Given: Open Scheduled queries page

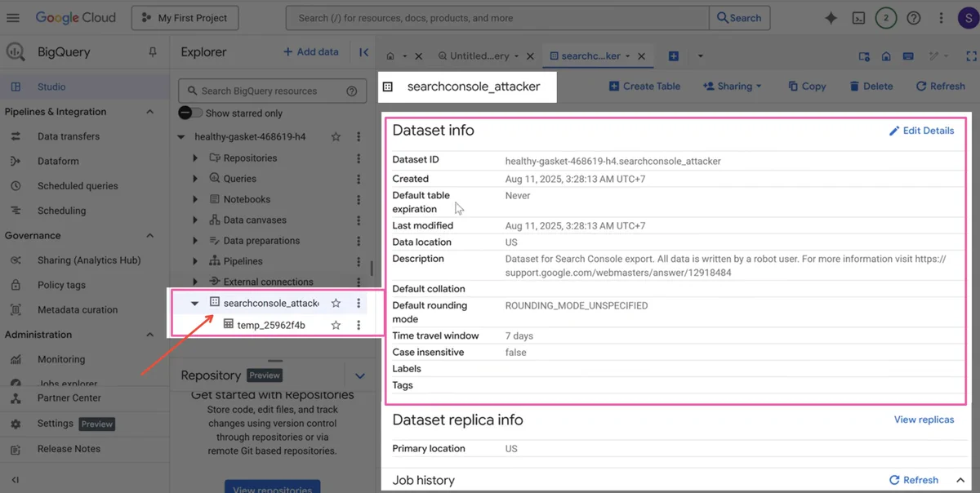Looking at the screenshot, I should click(x=77, y=186).
